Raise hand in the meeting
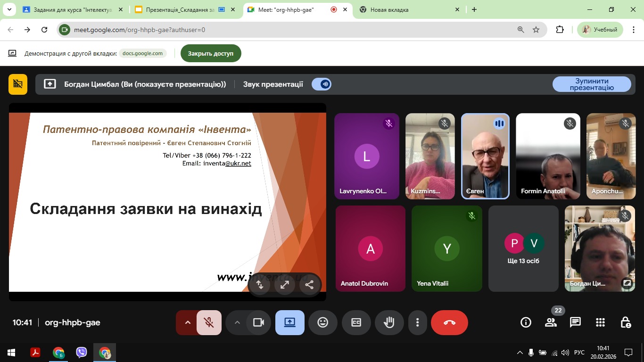 (389, 323)
